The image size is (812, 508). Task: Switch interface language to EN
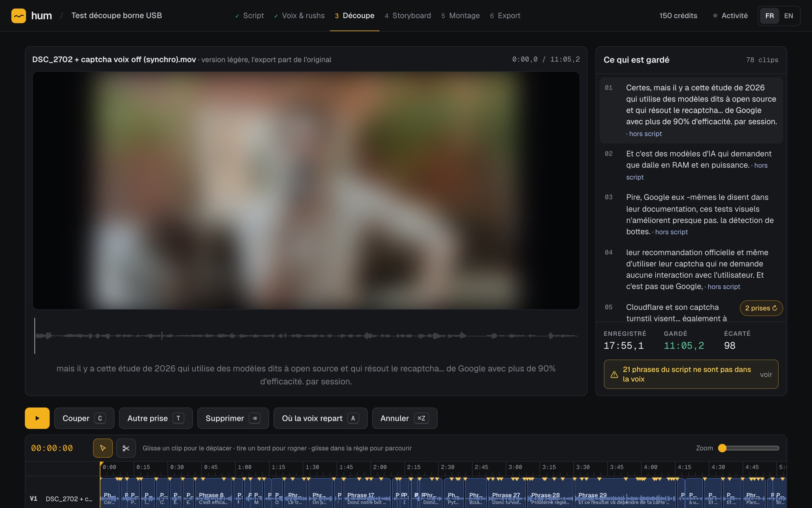pos(788,16)
